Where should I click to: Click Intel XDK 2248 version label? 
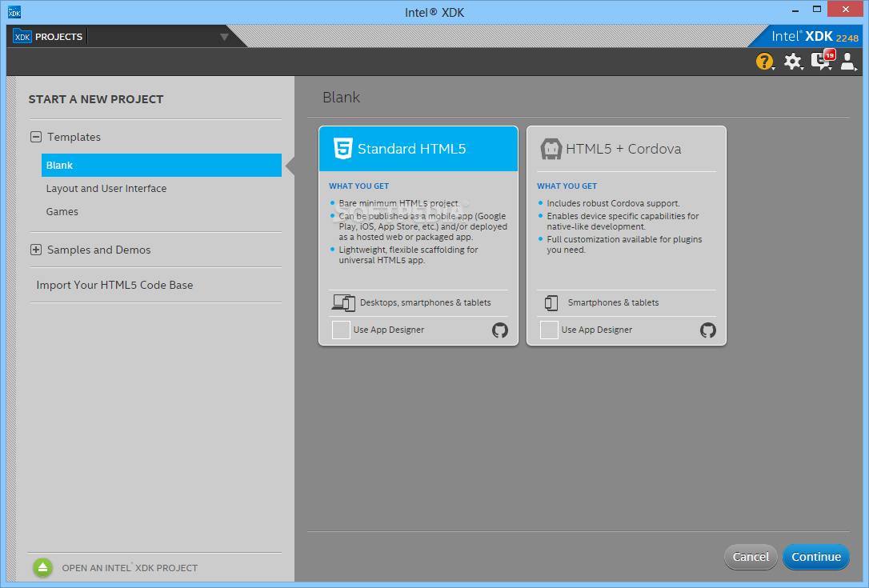point(815,37)
